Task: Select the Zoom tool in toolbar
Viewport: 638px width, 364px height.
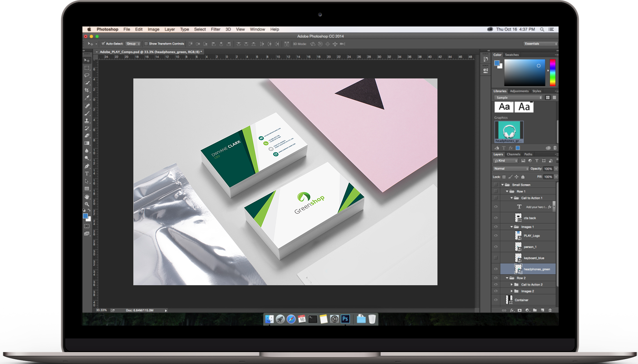Action: (x=87, y=204)
